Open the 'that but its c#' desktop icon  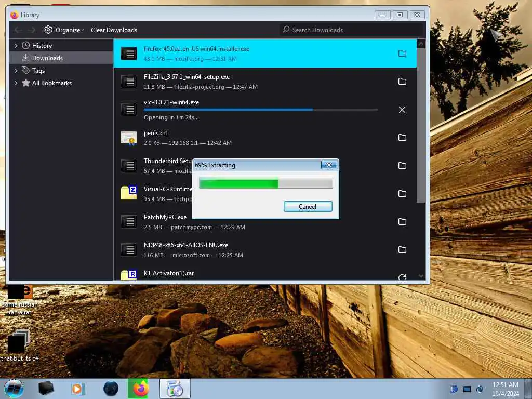coord(19,345)
